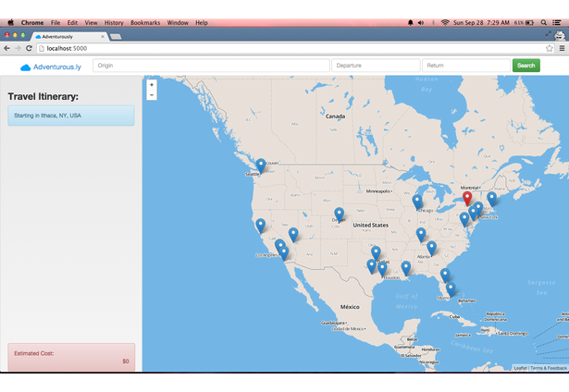Click the map zoom out minus button
The image size is (569, 392).
(152, 95)
